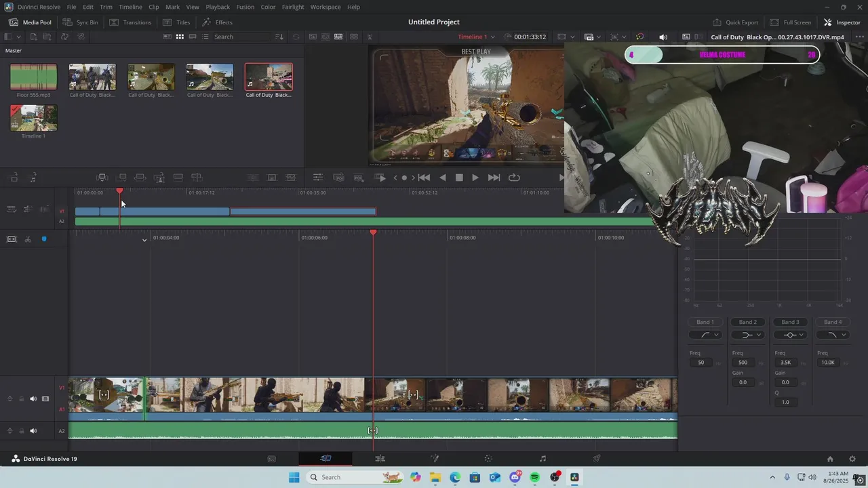Open the Fairlight menu

pos(293,7)
